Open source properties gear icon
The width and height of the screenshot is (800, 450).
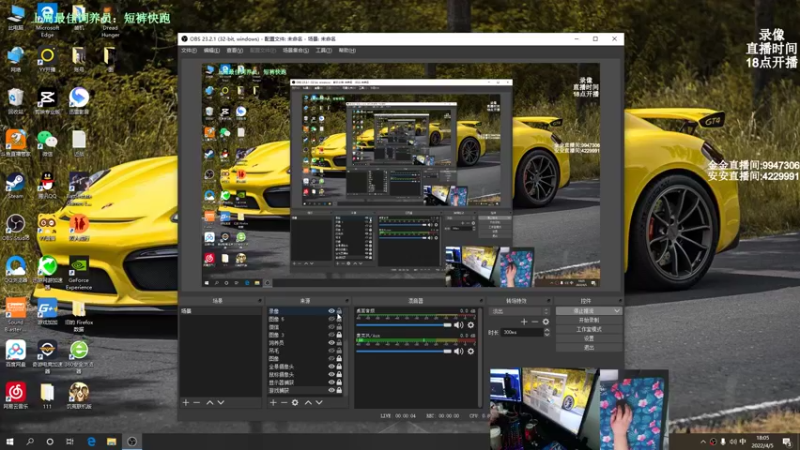pos(295,402)
